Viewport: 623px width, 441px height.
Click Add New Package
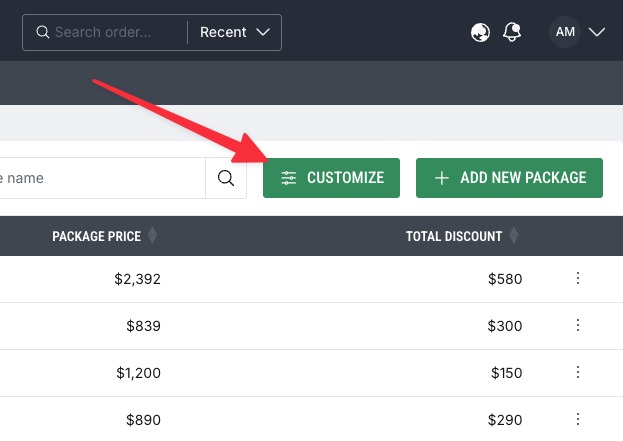tap(509, 178)
